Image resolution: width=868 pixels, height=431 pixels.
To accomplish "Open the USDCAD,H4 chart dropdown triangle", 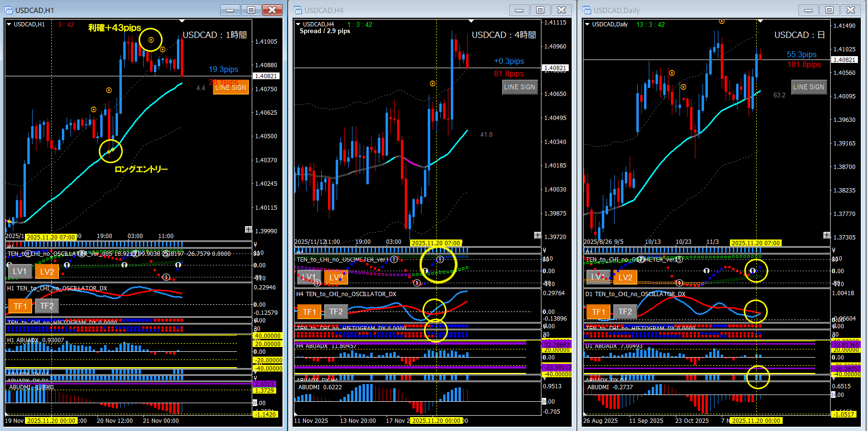I will tap(298, 24).
